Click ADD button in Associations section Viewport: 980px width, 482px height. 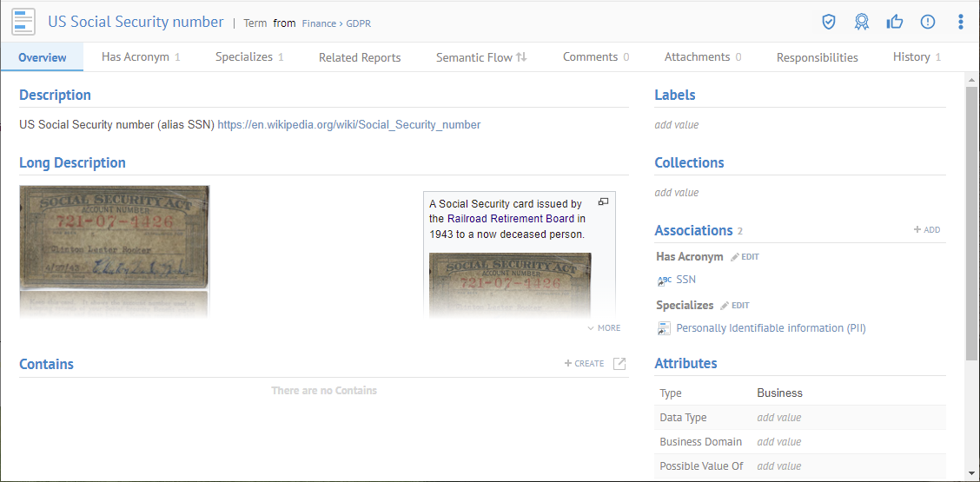click(x=927, y=230)
